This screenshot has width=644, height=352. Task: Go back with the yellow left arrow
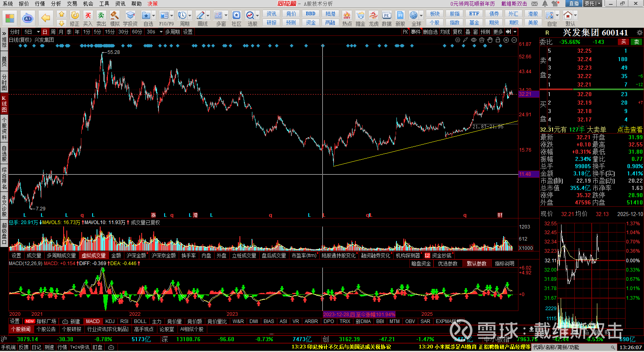tap(46, 18)
